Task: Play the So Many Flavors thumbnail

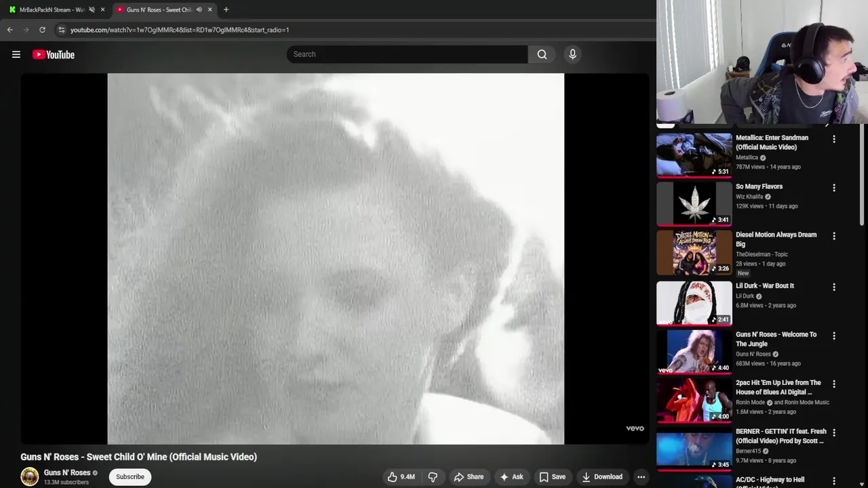Action: pyautogui.click(x=694, y=203)
